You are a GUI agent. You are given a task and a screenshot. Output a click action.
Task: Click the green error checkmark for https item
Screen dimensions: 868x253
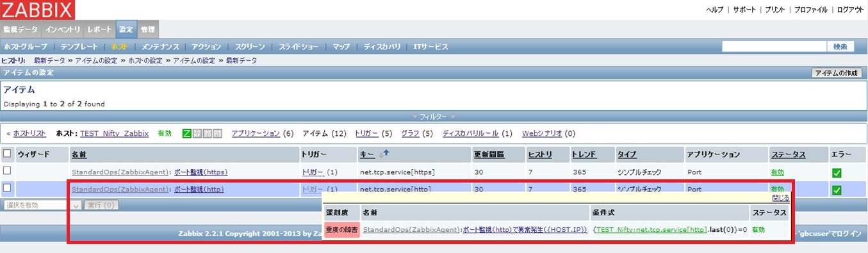pos(837,172)
